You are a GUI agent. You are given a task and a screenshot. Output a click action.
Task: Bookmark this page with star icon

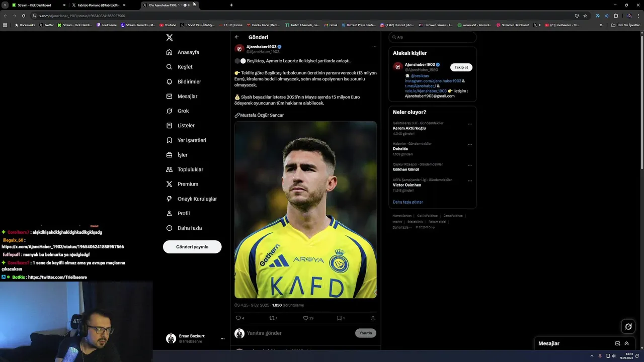point(585,16)
